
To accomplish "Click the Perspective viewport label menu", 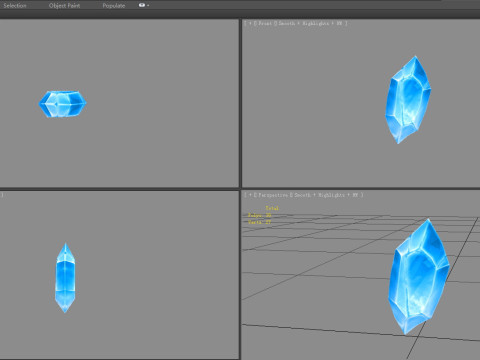I will tap(273, 195).
